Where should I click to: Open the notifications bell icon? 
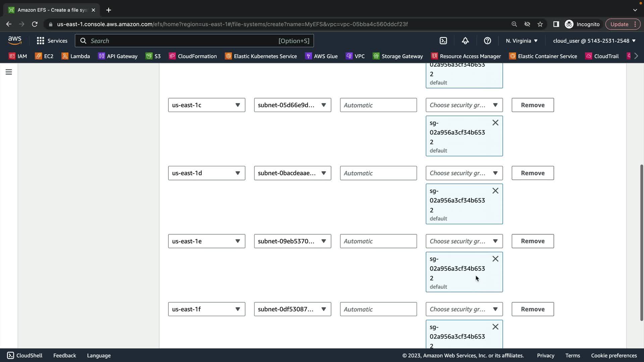[x=465, y=41]
